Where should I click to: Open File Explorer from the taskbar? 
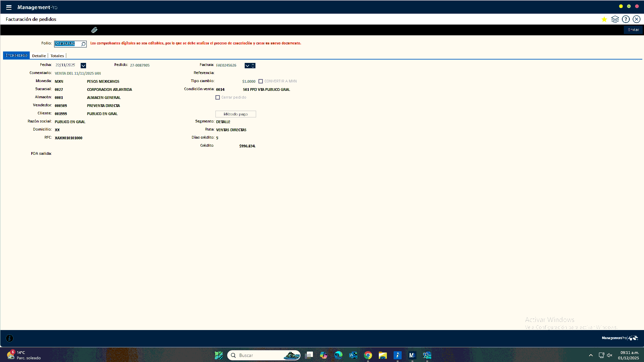click(x=383, y=355)
